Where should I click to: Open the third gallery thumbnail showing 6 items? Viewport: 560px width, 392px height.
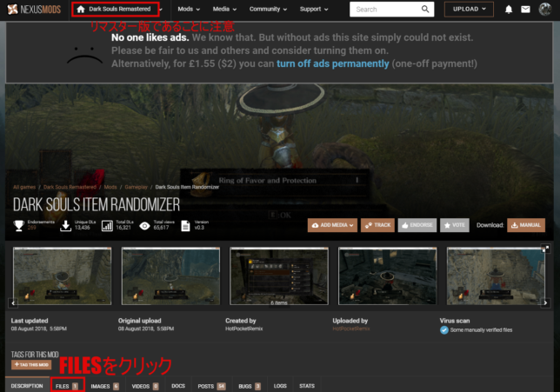(x=279, y=276)
